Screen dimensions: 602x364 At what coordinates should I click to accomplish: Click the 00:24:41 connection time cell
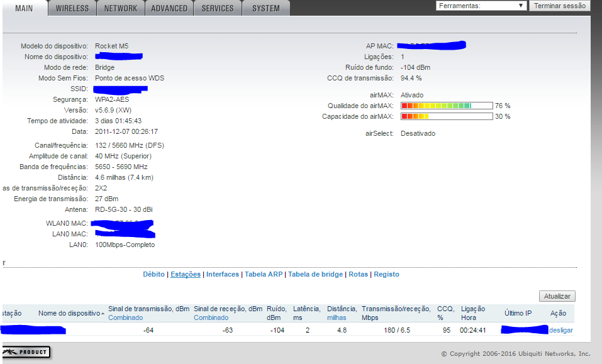472,330
